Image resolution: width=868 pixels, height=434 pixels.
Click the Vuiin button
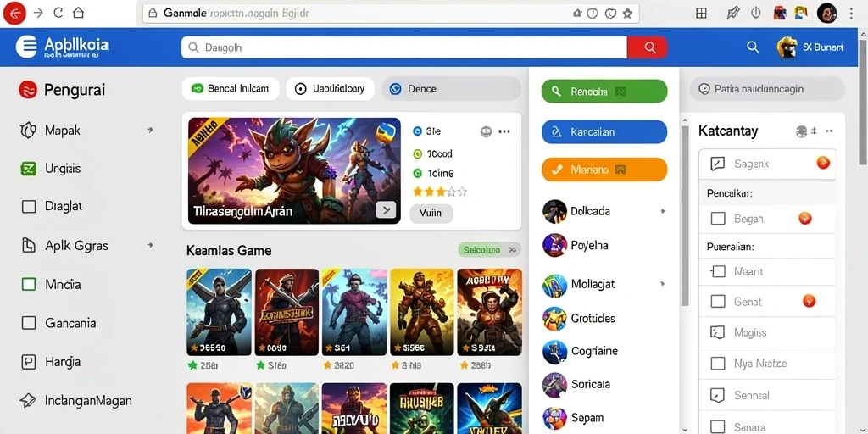click(431, 213)
